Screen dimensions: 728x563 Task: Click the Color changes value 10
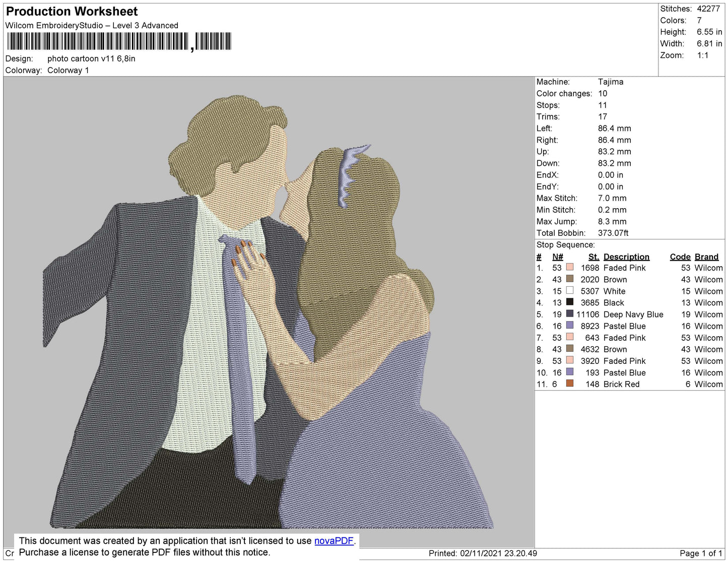click(x=603, y=93)
